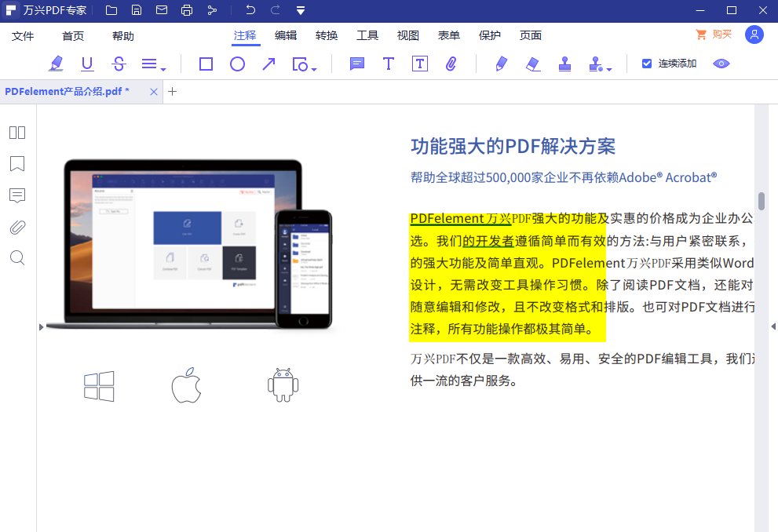Print the document using printer icon

(187, 10)
